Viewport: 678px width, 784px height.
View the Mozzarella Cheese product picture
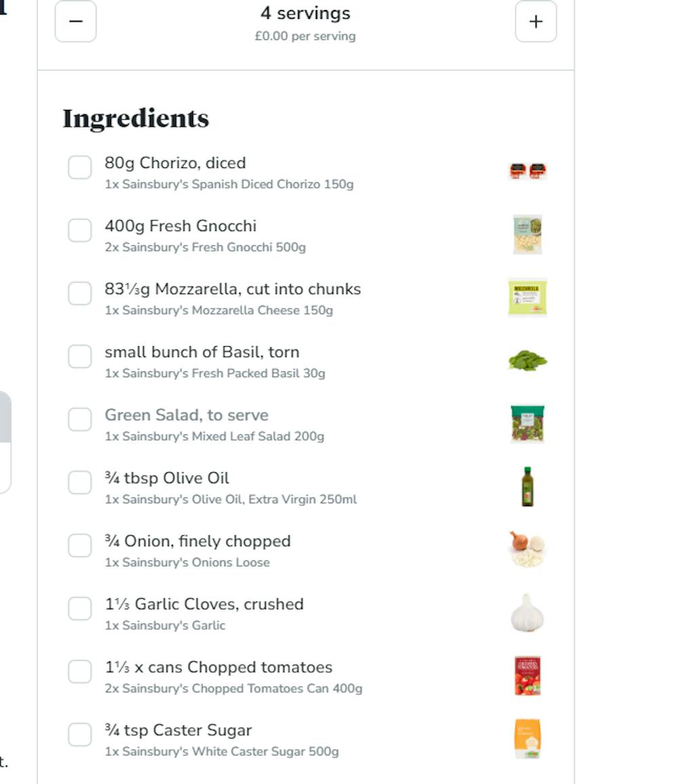tap(527, 297)
